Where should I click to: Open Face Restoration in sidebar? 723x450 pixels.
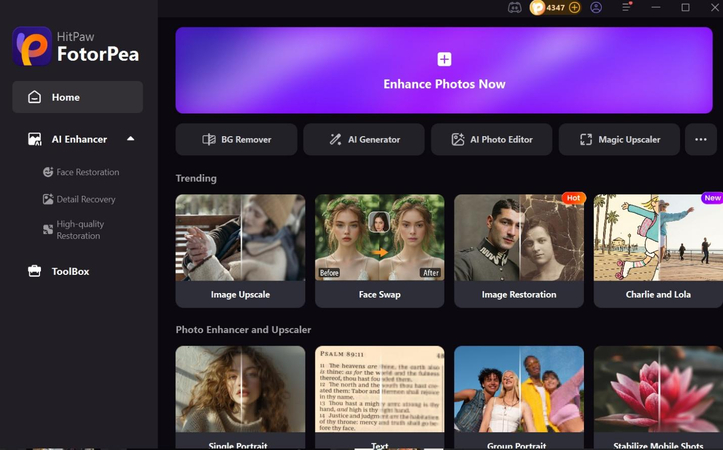88,172
